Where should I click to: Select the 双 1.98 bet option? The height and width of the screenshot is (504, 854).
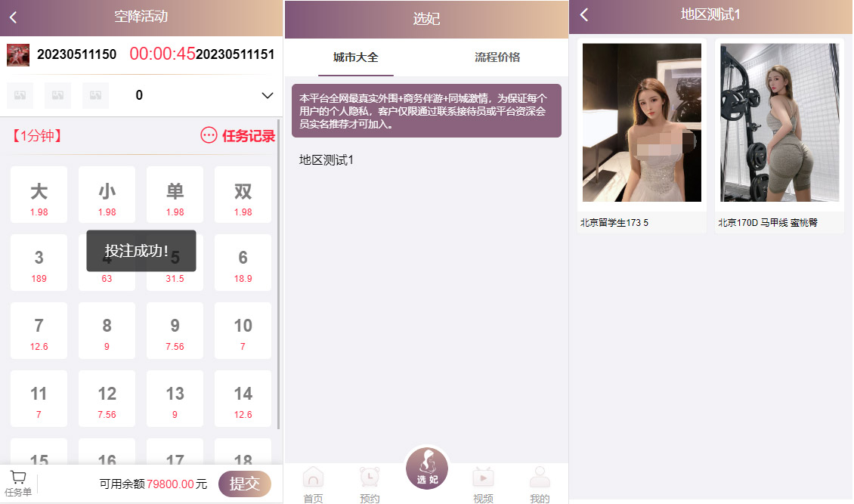[x=243, y=195]
